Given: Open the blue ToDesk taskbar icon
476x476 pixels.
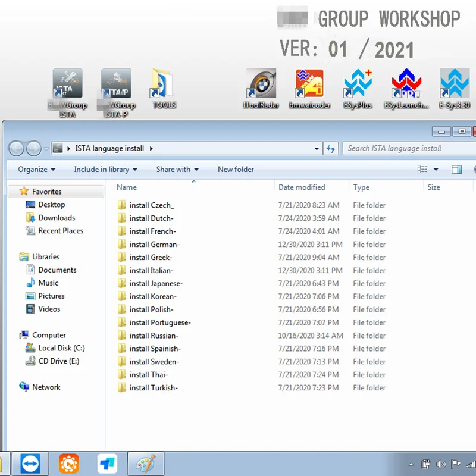Looking at the screenshot, I should pos(108,464).
